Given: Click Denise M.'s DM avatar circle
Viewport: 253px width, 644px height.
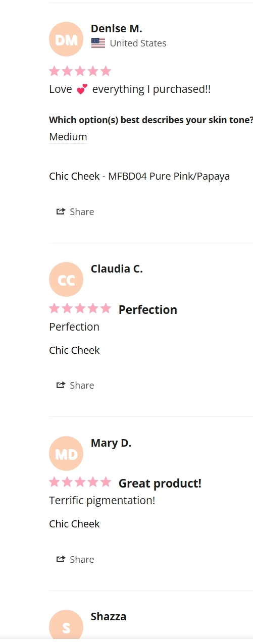Looking at the screenshot, I should point(66,39).
